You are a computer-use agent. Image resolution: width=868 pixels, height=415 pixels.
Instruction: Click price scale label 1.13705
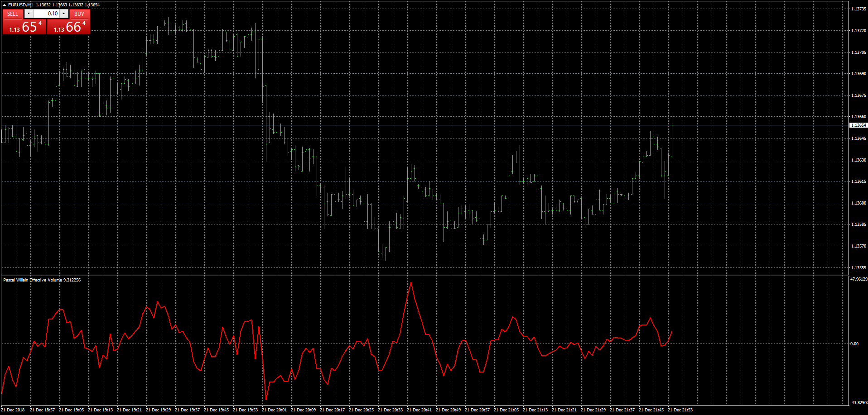858,52
